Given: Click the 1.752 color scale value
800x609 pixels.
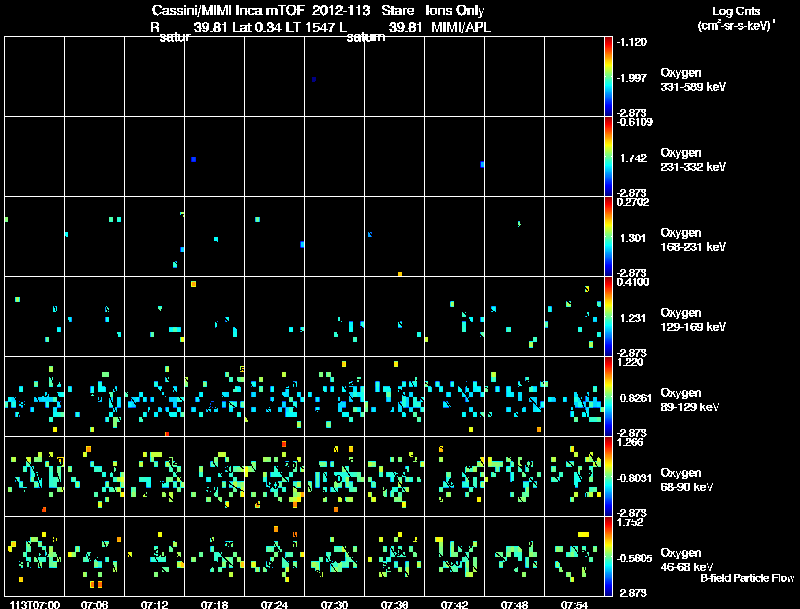Looking at the screenshot, I should pos(630,522).
